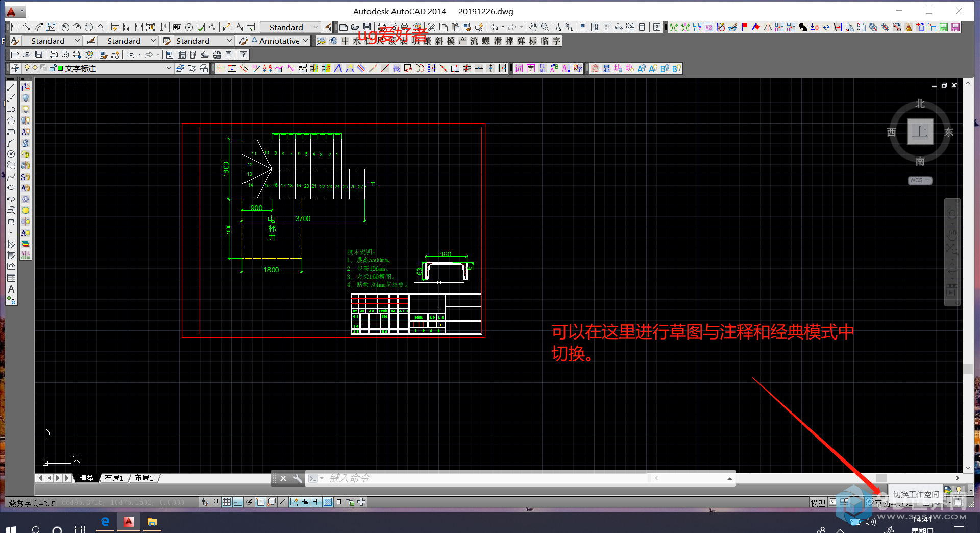Click the Tolerance dimension icon
The height and width of the screenshot is (533, 980).
coord(177,27)
